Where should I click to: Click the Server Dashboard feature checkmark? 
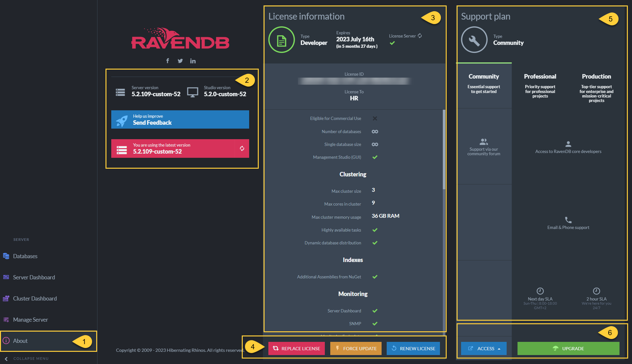[x=375, y=311]
